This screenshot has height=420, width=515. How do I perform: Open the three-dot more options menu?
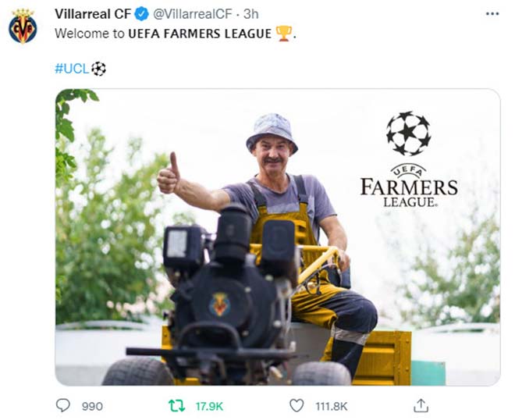point(492,14)
